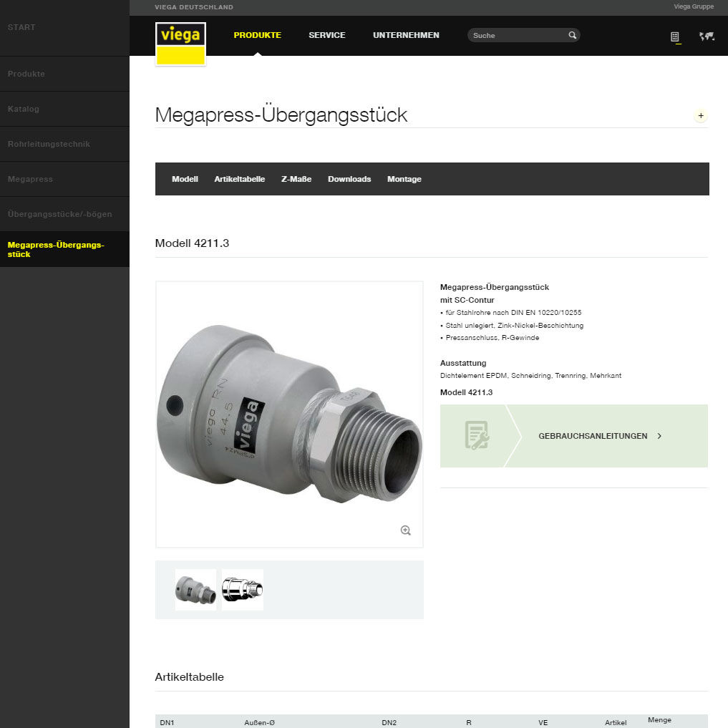Click the Artikeltabelle section heading
The height and width of the screenshot is (728, 728).
point(189,677)
